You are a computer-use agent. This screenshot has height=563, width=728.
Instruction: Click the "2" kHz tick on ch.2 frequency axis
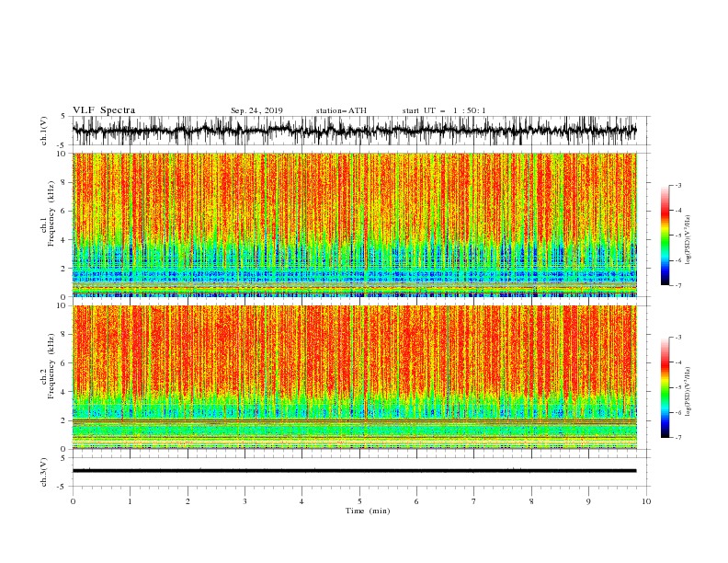64,420
